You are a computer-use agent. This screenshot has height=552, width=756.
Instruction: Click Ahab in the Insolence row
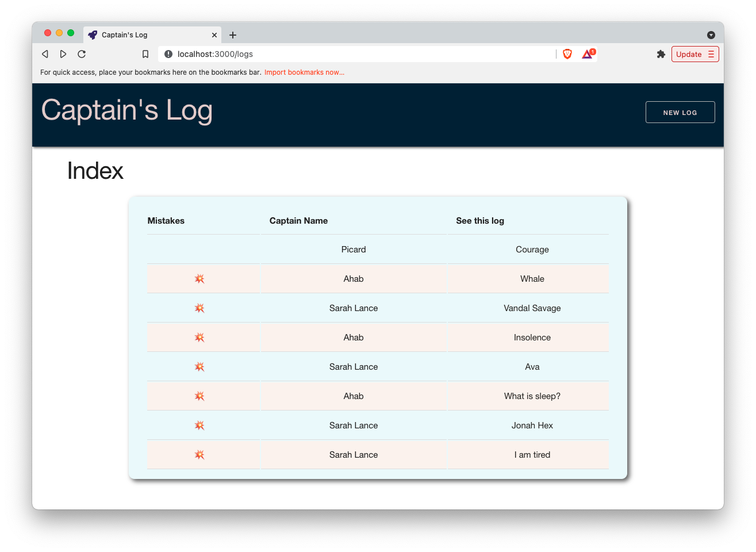[354, 338]
